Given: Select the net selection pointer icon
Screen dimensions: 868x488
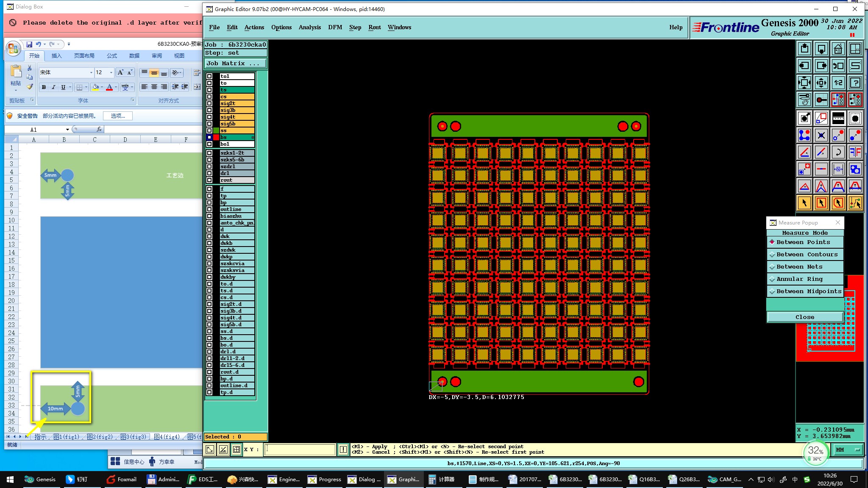Looking at the screenshot, I should 855,203.
